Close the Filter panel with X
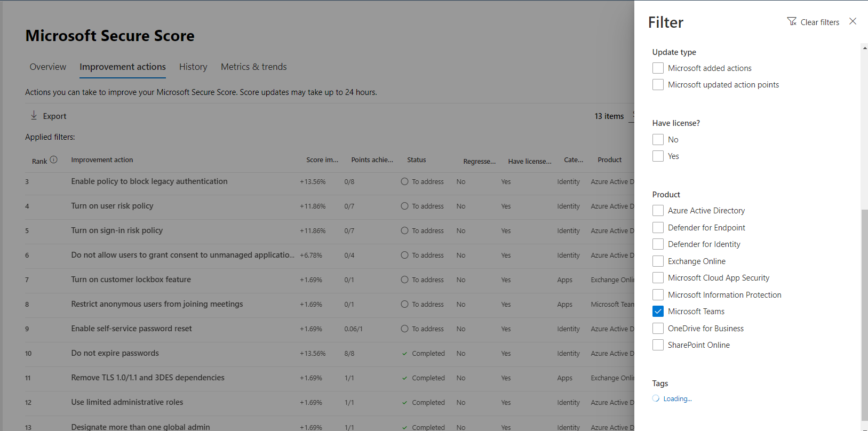868x431 pixels. (853, 21)
